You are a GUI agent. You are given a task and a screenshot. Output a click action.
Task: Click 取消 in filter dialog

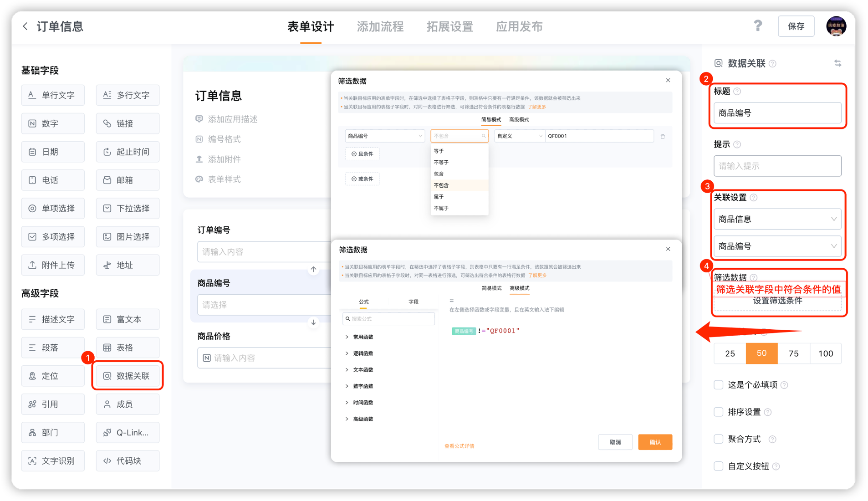(x=615, y=442)
